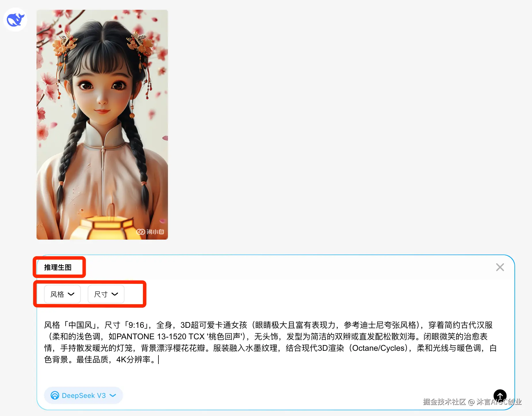Close the 推理生图 panel with the X
532x416 pixels.
tap(500, 267)
